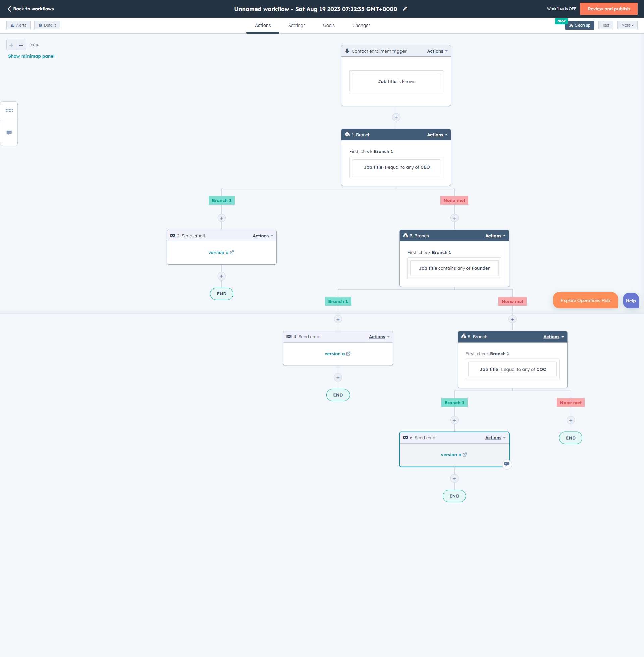Image resolution: width=644 pixels, height=657 pixels.
Task: Click the Alerts warning icon
Action: (x=12, y=25)
